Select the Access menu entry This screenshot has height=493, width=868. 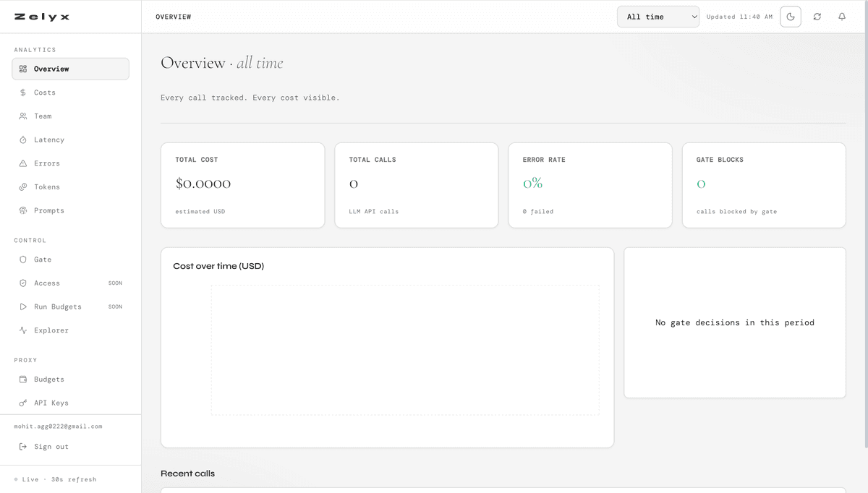tap(70, 283)
